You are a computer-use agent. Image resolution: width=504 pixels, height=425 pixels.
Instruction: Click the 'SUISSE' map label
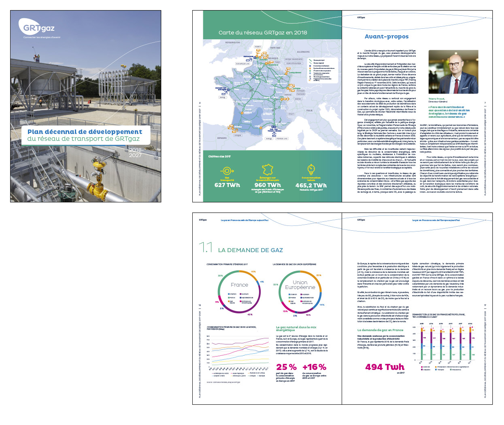[x=288, y=95]
